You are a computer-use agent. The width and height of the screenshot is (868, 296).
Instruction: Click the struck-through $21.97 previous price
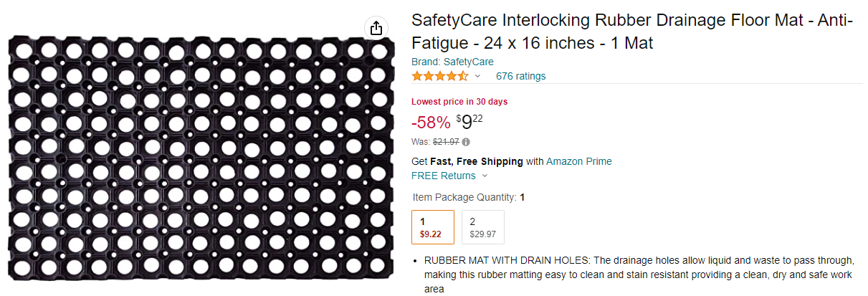(447, 142)
